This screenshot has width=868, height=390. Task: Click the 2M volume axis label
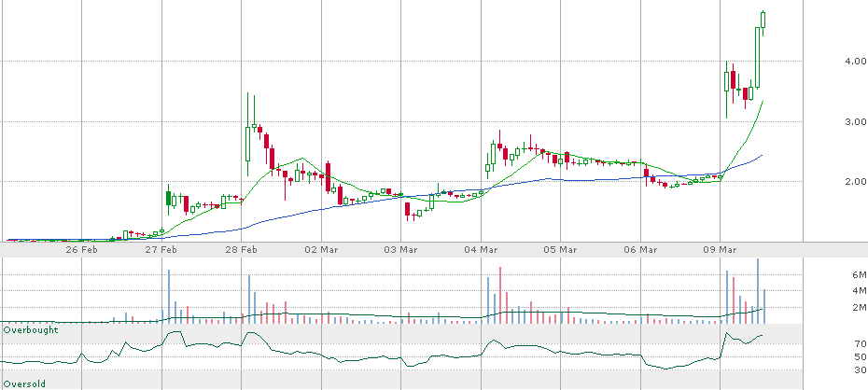pos(859,308)
